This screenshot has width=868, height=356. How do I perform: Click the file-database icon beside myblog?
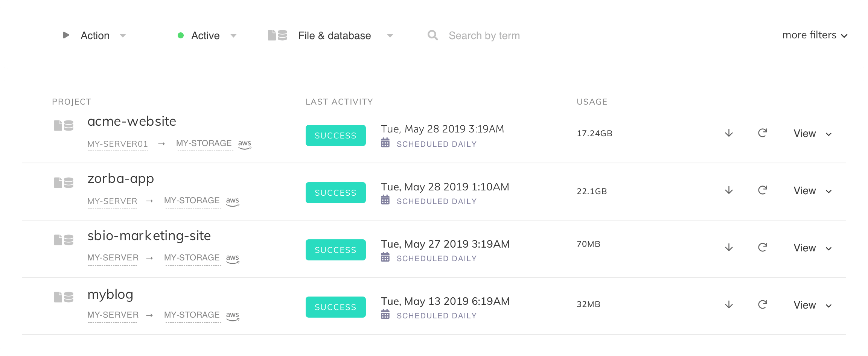click(x=64, y=297)
